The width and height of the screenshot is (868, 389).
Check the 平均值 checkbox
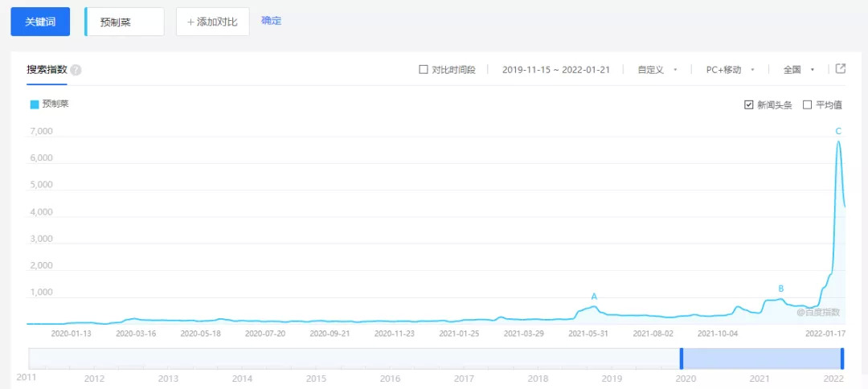coord(808,104)
